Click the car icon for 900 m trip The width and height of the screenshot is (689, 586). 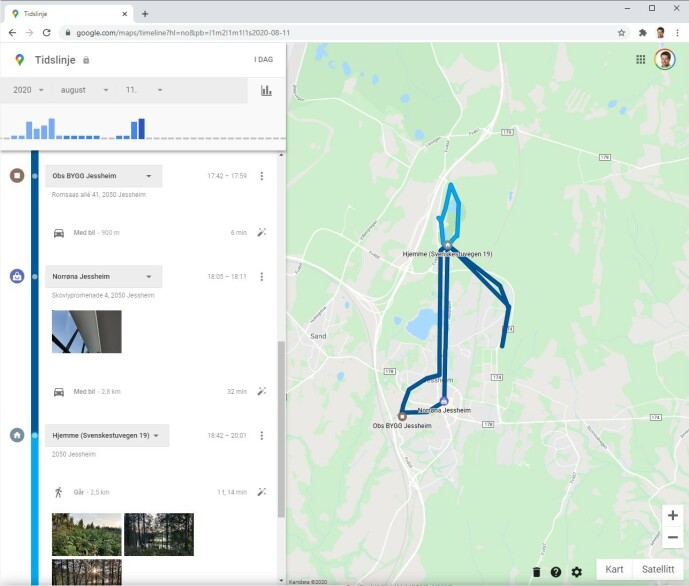[x=59, y=233]
